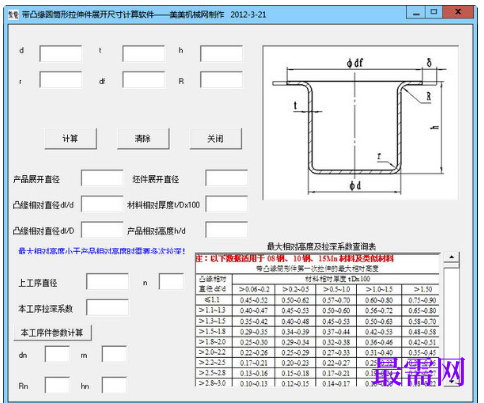Click table cell 0.56~0.72

[x=379, y=311]
